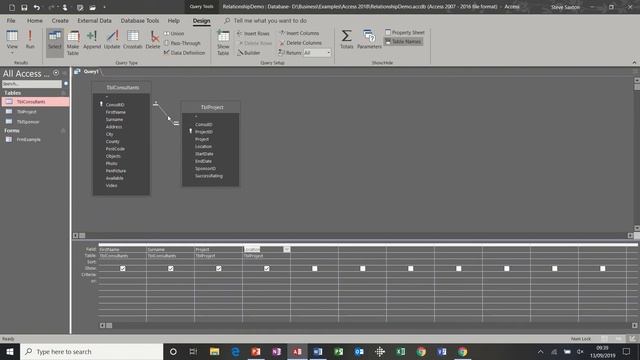Viewport: 640px width, 360px height.
Task: Switch to the Create ribbon tab
Action: 60,20
